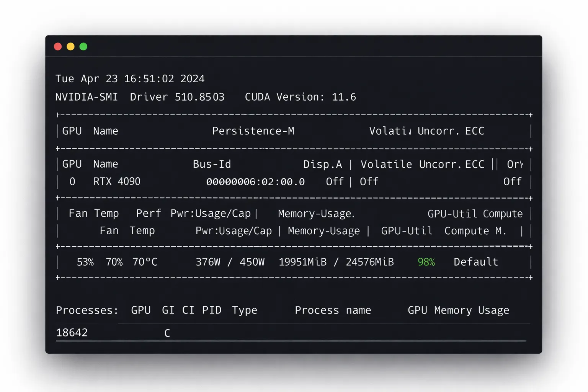Image resolution: width=588 pixels, height=392 pixels.
Task: Click the 'Default' compute mode value
Action: tap(476, 262)
